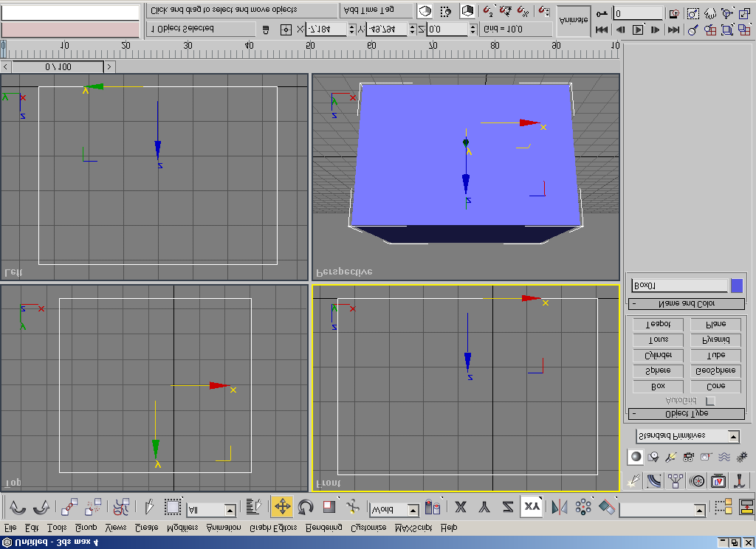Select Systems category gears icon

click(741, 457)
